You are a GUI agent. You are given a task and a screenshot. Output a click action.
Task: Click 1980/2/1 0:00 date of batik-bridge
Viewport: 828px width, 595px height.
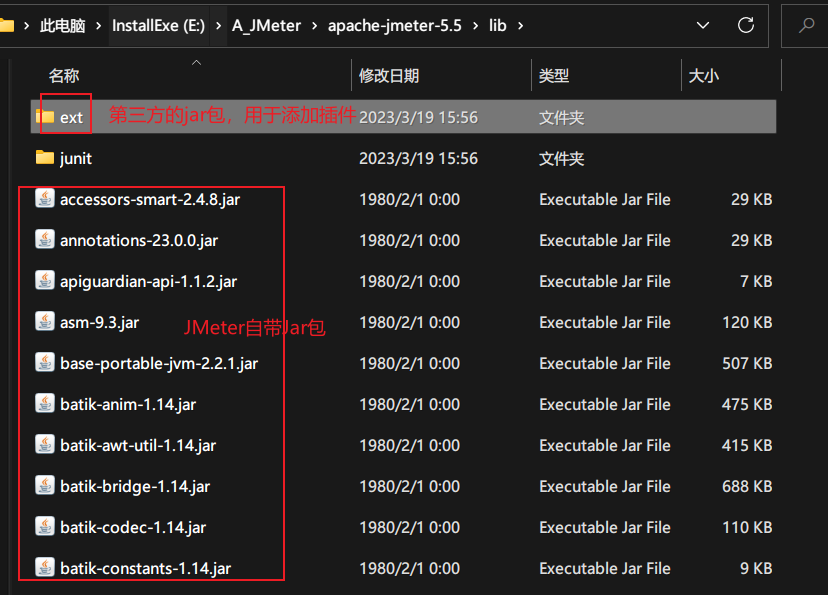pos(409,486)
